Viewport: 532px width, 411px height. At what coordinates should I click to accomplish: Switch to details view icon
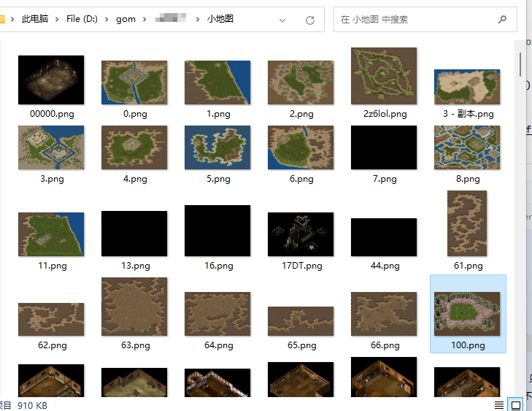tap(498, 405)
